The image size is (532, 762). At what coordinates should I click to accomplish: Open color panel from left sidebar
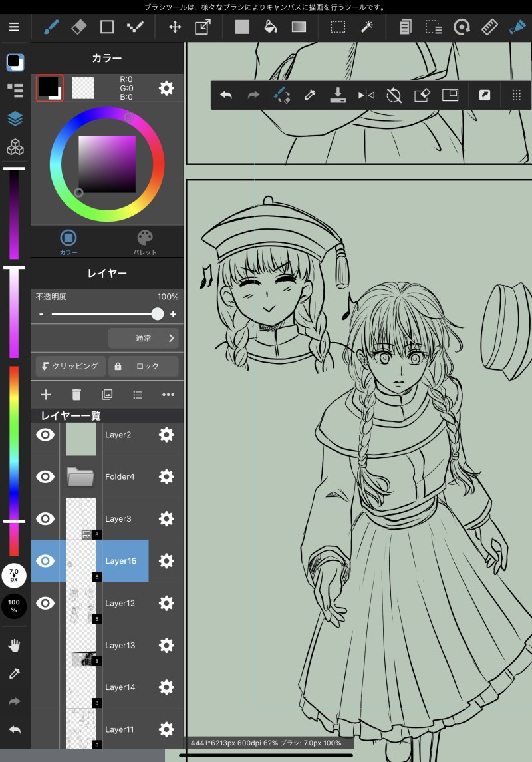click(x=15, y=62)
